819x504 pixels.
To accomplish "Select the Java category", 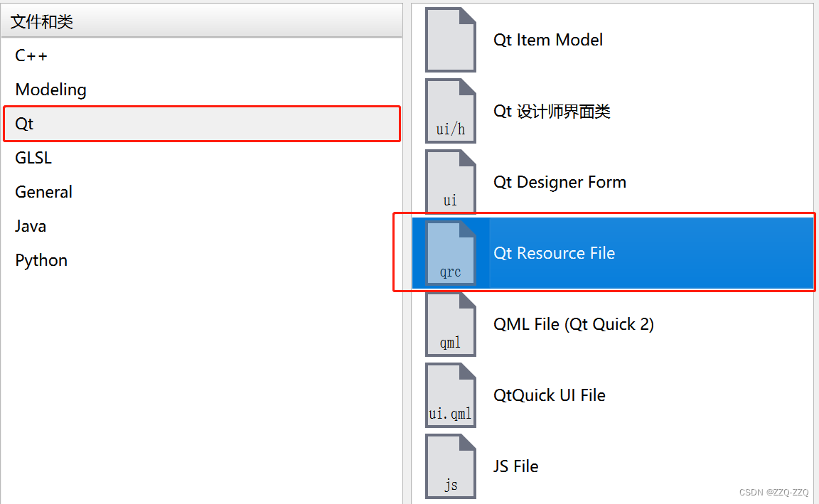I will coord(202,226).
